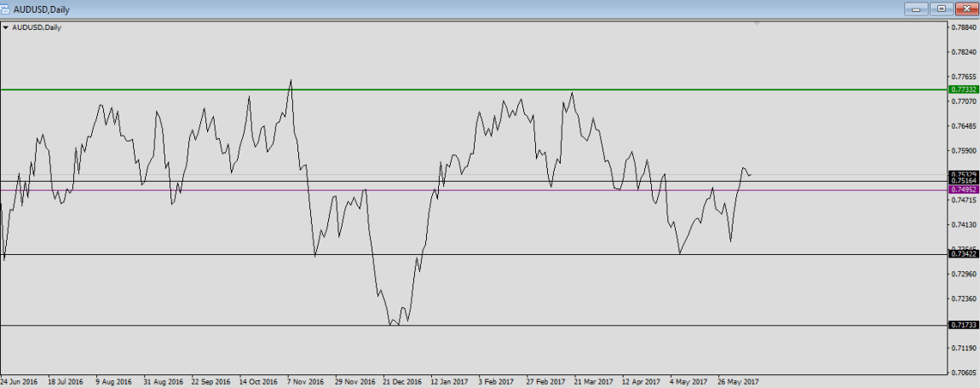The height and width of the screenshot is (388, 980).
Task: Click 0.71190 on the price axis
Action: click(x=965, y=348)
